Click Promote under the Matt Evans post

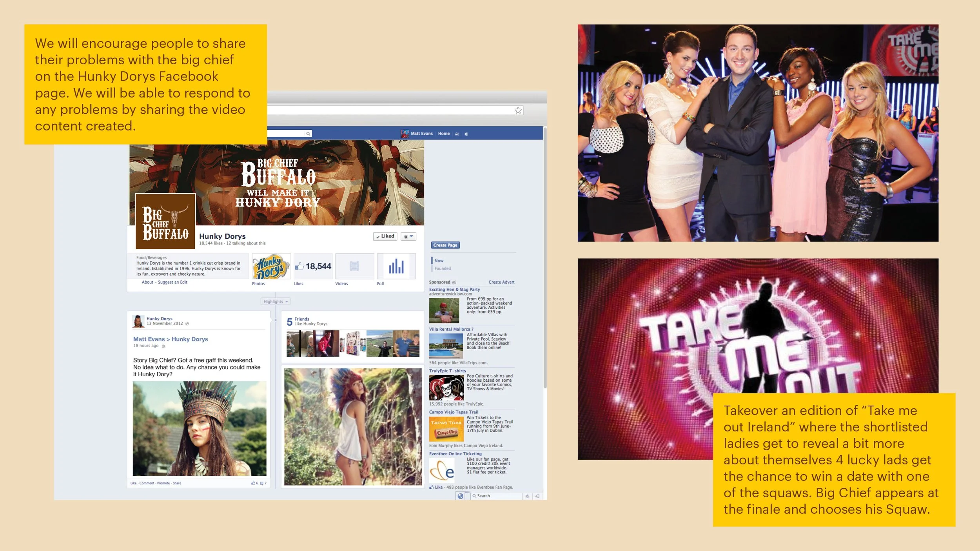(163, 483)
